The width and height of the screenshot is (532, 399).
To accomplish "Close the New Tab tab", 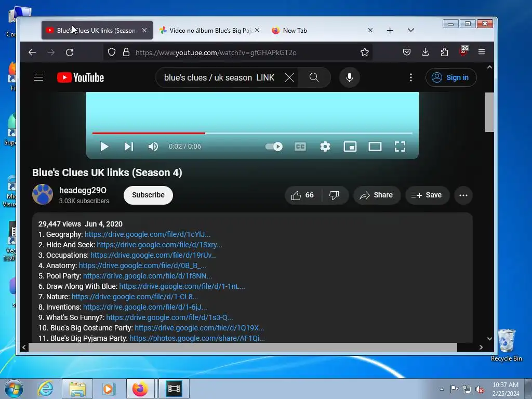I will (x=370, y=30).
